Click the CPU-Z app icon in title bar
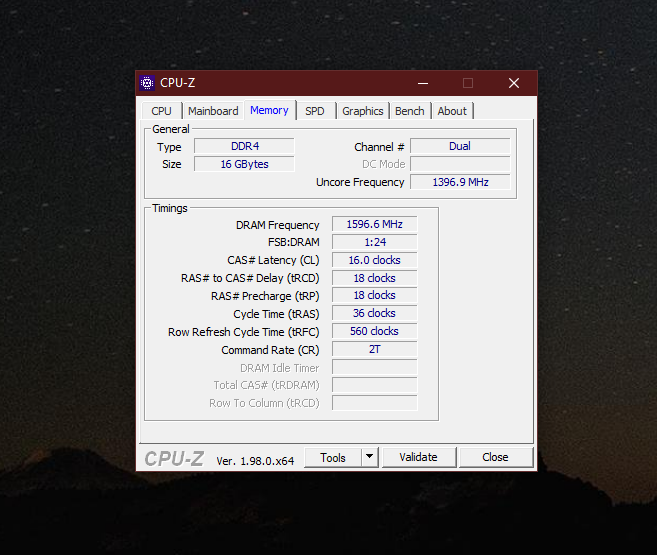 pyautogui.click(x=147, y=83)
